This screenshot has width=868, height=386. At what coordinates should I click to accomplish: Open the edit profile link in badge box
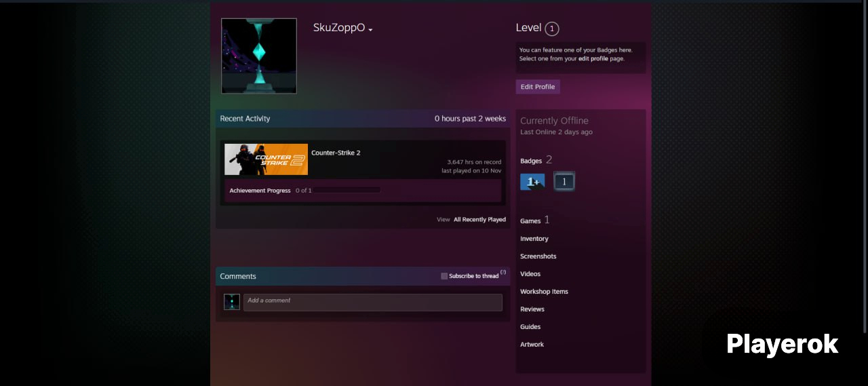pyautogui.click(x=593, y=59)
